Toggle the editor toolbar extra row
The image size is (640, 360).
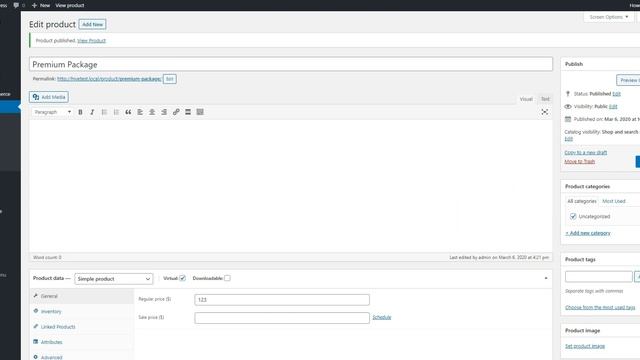pyautogui.click(x=200, y=112)
